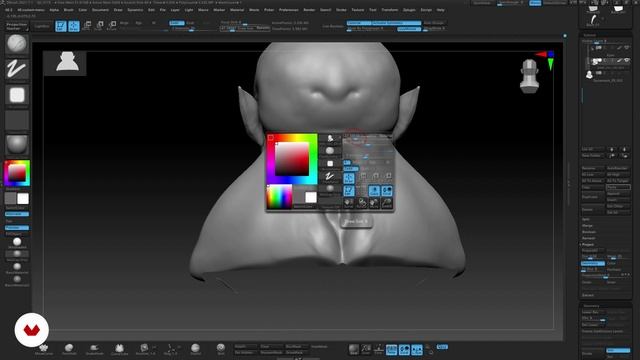The height and width of the screenshot is (360, 640).
Task: Open the empty texture slot
Action: [x=17, y=120]
